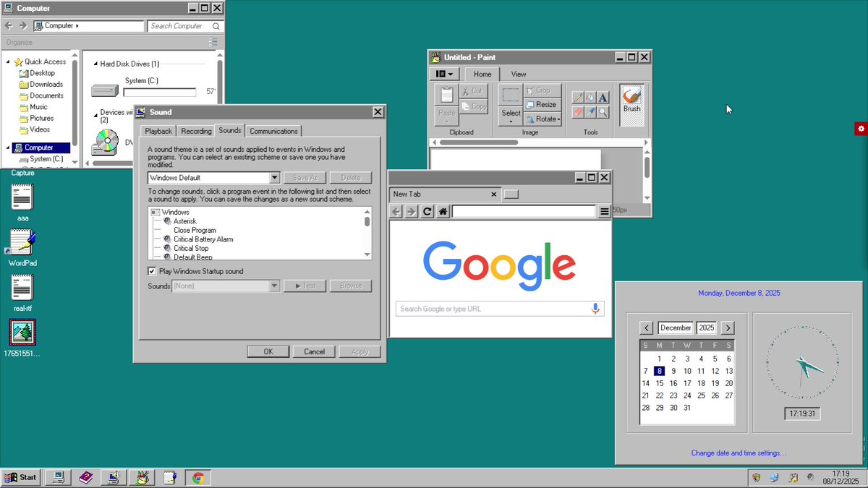Uncheck Play Windows Startup sound
The height and width of the screenshot is (488, 868).
pos(152,271)
